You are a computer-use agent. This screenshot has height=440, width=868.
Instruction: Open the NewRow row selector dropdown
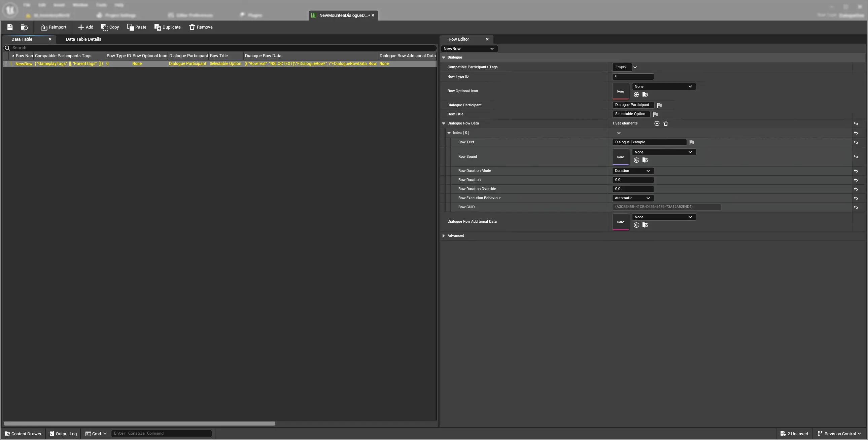pyautogui.click(x=469, y=49)
